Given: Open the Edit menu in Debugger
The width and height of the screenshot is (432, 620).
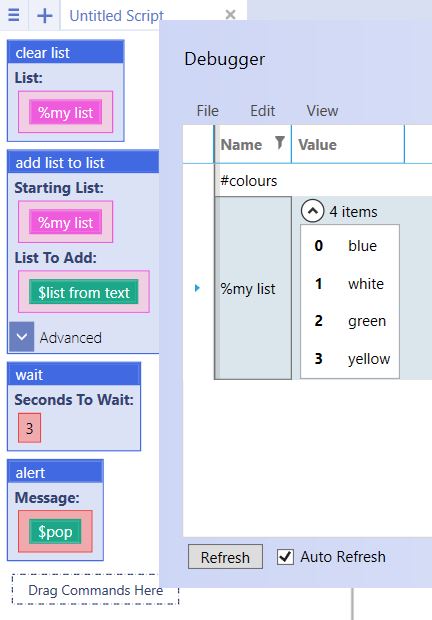Looking at the screenshot, I should [x=262, y=111].
